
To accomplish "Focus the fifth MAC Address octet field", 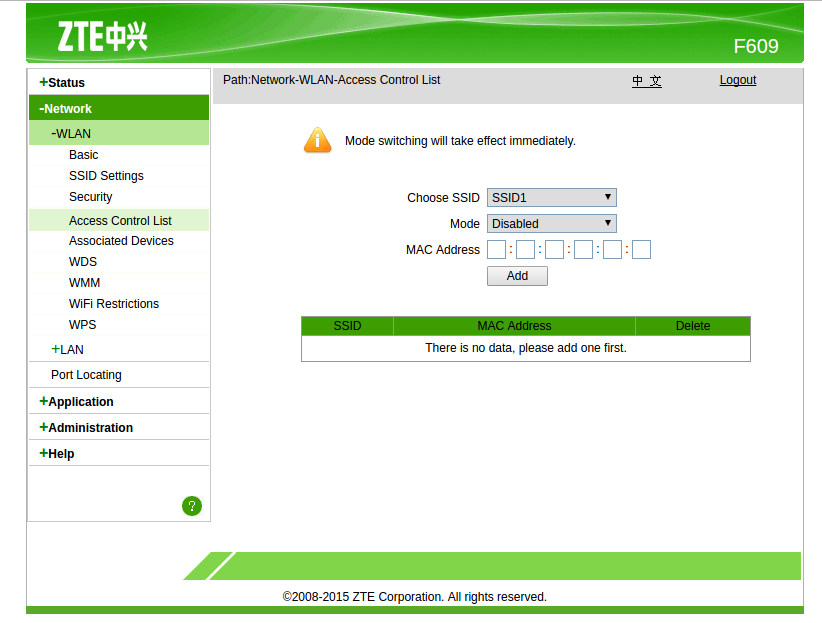I will tap(612, 250).
